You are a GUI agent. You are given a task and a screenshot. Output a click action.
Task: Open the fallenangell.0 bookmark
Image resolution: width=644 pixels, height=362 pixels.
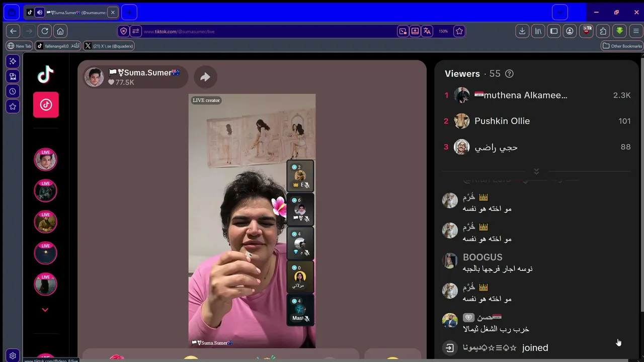(59, 46)
